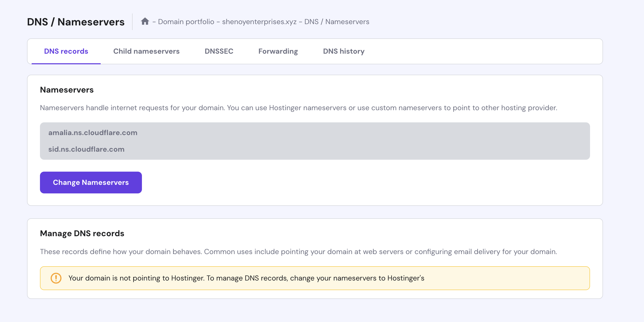The height and width of the screenshot is (322, 644).
Task: Click the nameservers description paragraph
Action: pos(299,108)
